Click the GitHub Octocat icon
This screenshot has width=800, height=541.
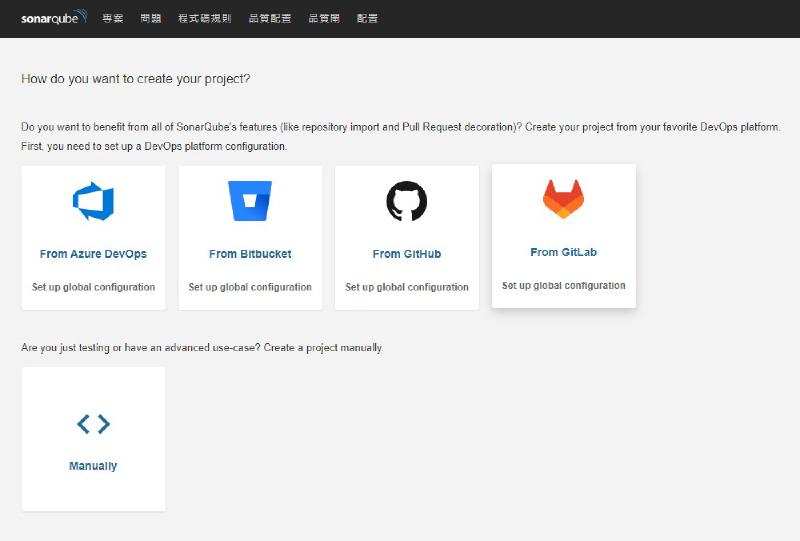(407, 201)
